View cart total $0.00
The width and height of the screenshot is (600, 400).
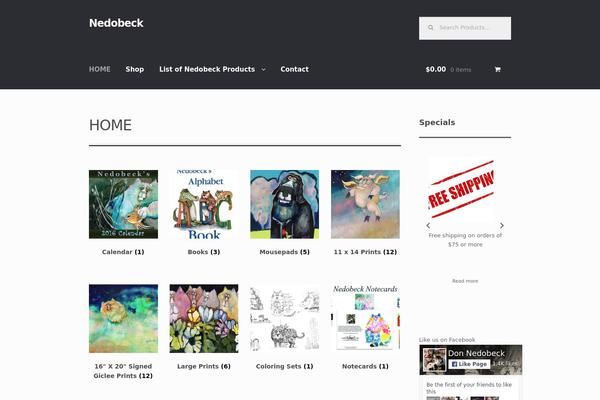[x=435, y=69]
